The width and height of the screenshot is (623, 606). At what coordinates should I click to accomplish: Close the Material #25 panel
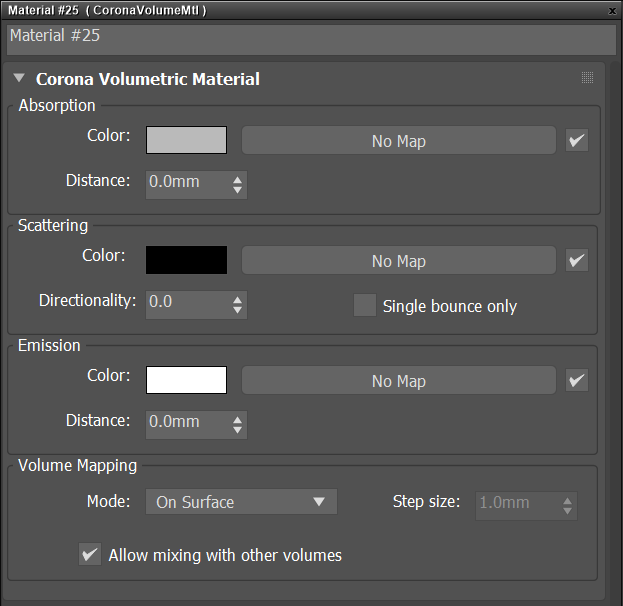click(612, 11)
